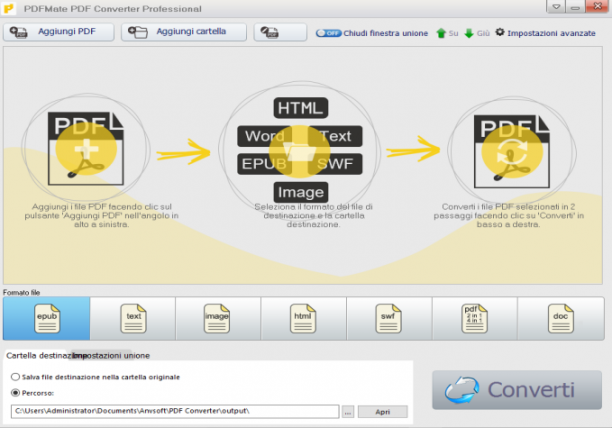
Task: Select the doc output format
Action: coord(560,318)
